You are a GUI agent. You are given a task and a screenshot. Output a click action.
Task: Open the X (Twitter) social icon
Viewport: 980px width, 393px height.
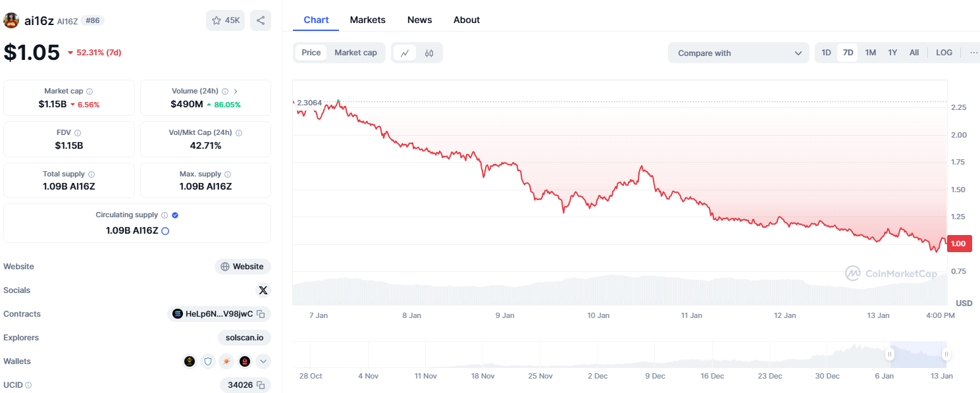[x=263, y=290]
